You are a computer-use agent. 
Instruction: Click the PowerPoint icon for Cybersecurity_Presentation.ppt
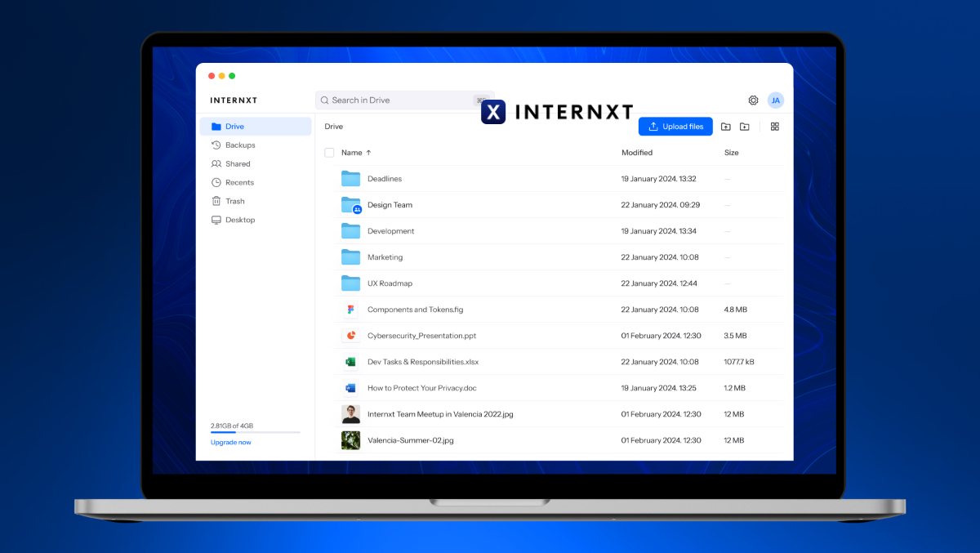pos(350,336)
